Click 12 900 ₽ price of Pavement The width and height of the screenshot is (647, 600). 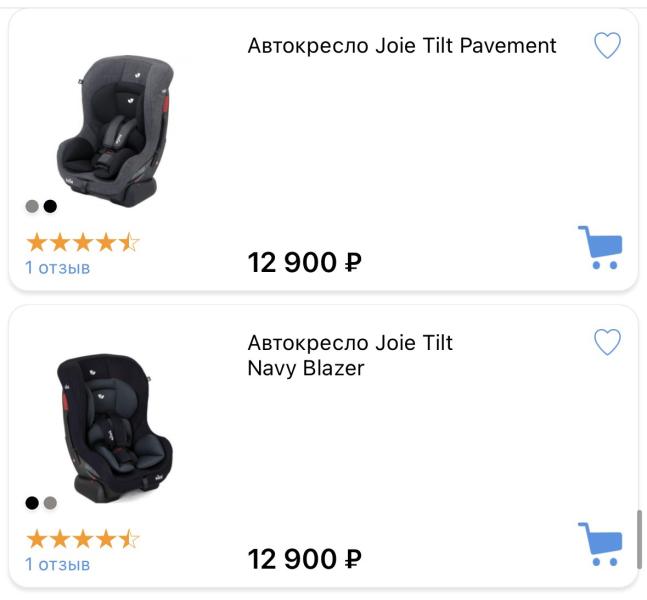305,262
